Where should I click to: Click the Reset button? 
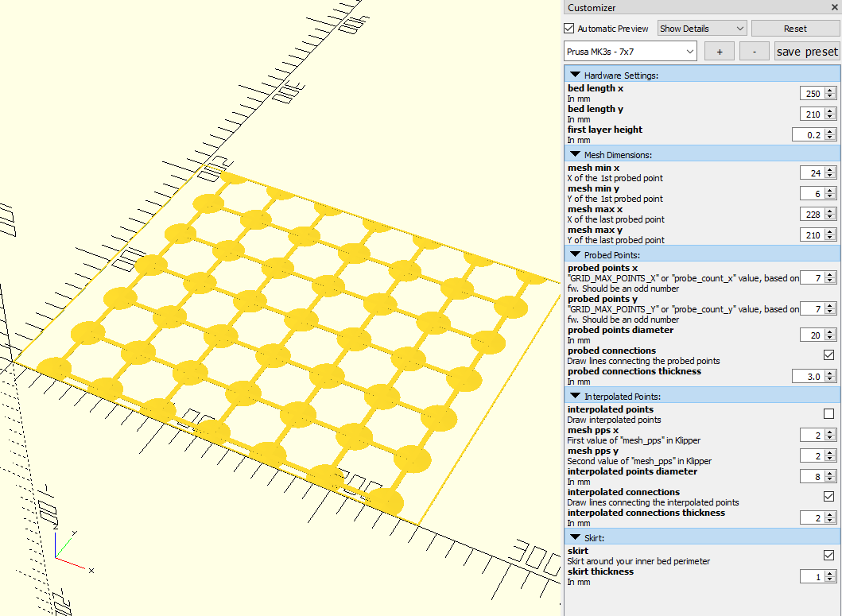(794, 29)
